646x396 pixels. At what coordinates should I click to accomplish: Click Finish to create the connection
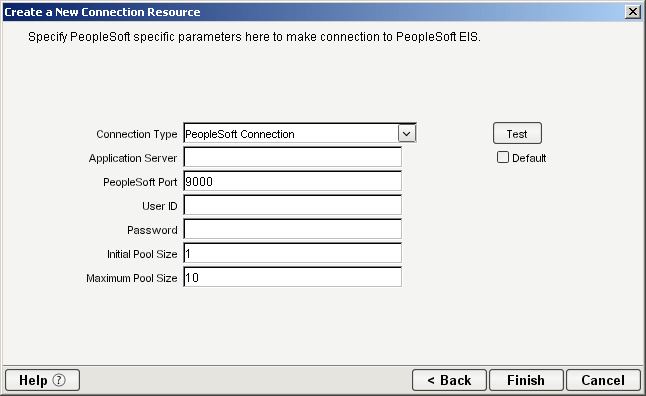526,380
